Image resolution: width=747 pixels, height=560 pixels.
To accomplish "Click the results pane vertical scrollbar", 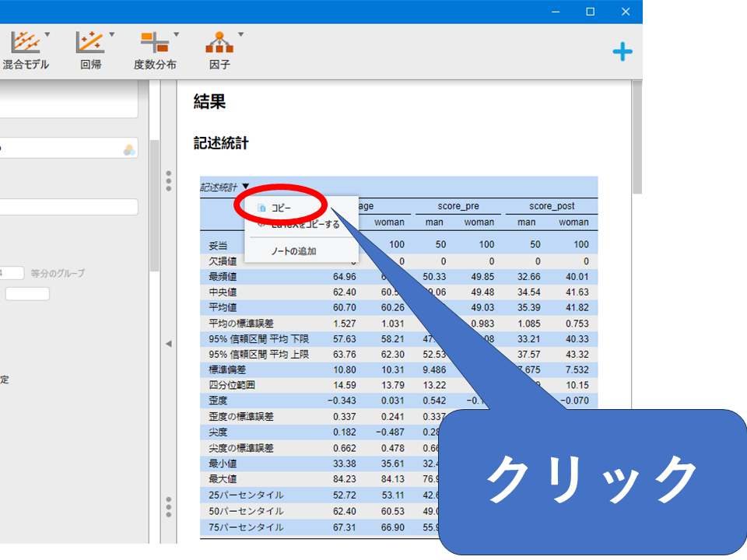I will (637, 140).
